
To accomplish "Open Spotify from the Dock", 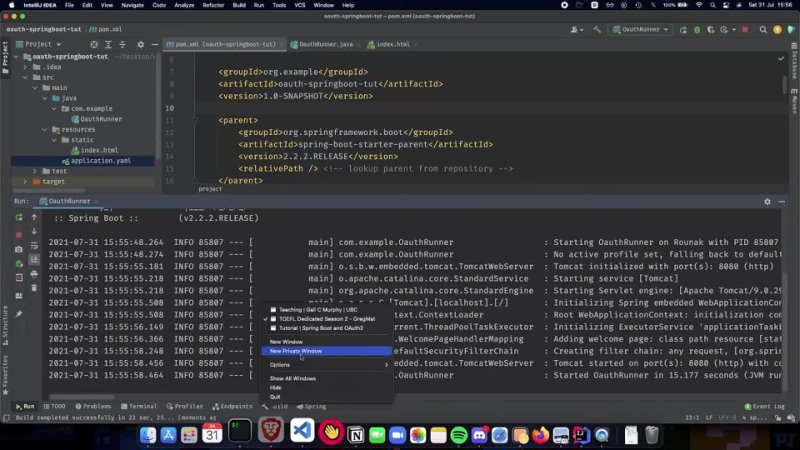I will (459, 435).
